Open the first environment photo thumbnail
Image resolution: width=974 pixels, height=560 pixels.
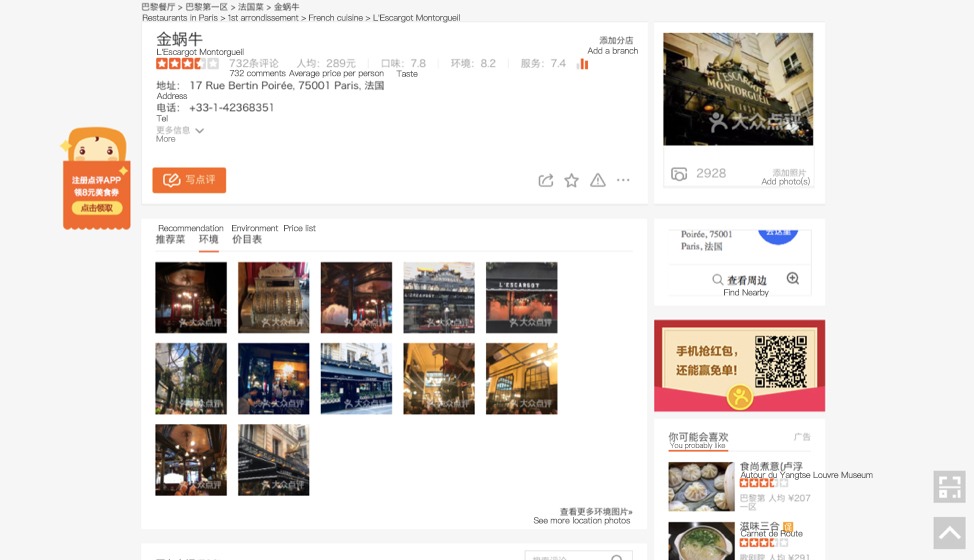(x=191, y=297)
